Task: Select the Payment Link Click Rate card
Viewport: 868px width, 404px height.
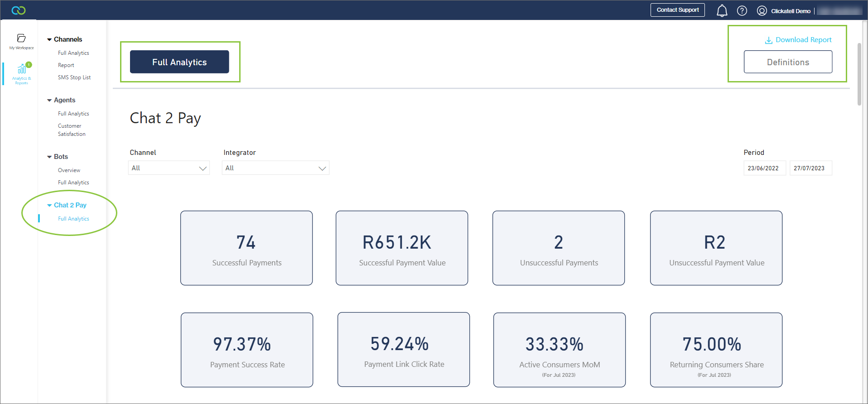Action: click(404, 350)
